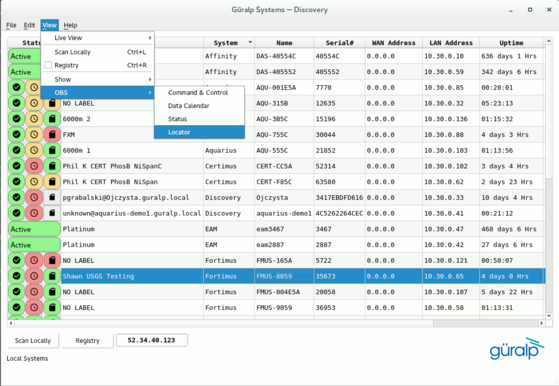
Task: Click grey storage icon in aquarius-demo1 row
Action: coord(52,213)
